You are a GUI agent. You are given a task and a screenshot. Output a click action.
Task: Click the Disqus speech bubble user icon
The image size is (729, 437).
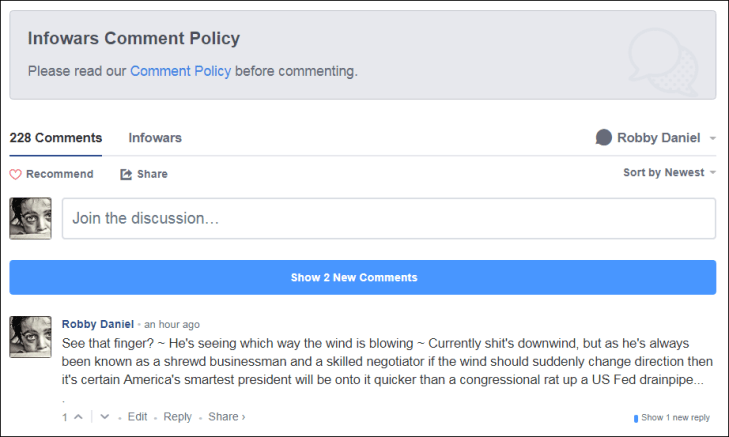coord(603,138)
